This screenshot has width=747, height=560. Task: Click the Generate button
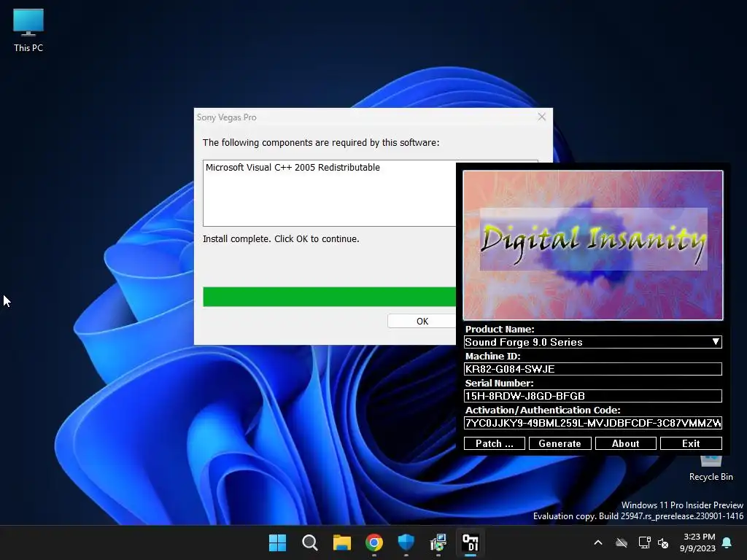coord(560,443)
